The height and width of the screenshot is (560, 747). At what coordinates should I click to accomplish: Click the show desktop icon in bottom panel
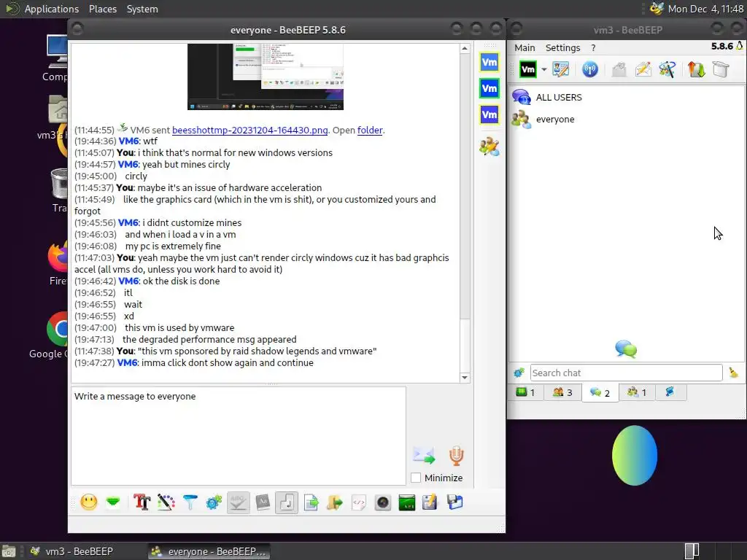point(9,552)
